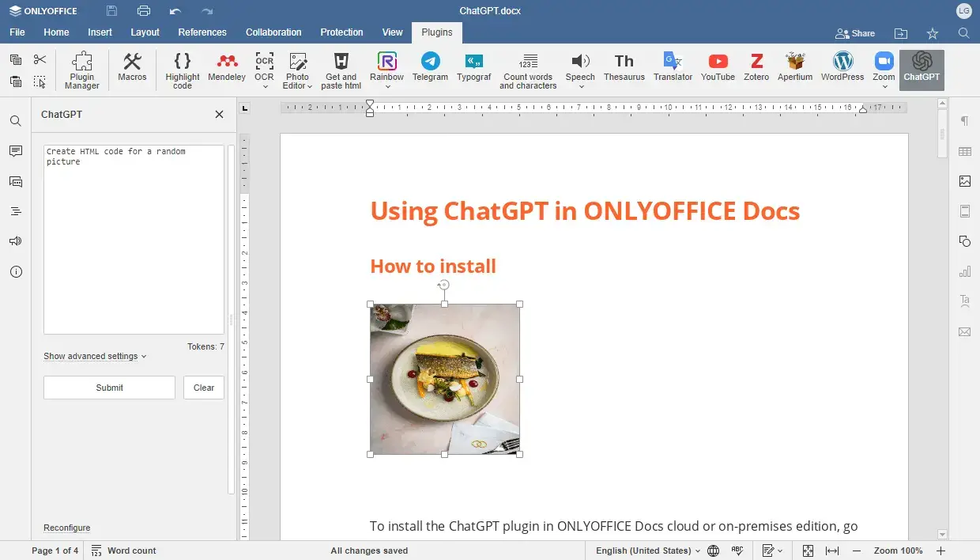Switch to the Layout tab
Image resolution: width=980 pixels, height=560 pixels.
pyautogui.click(x=145, y=32)
